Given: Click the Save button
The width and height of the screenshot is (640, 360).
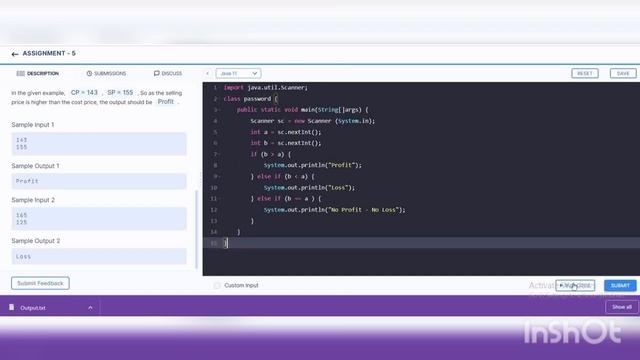Looking at the screenshot, I should click(x=623, y=73).
